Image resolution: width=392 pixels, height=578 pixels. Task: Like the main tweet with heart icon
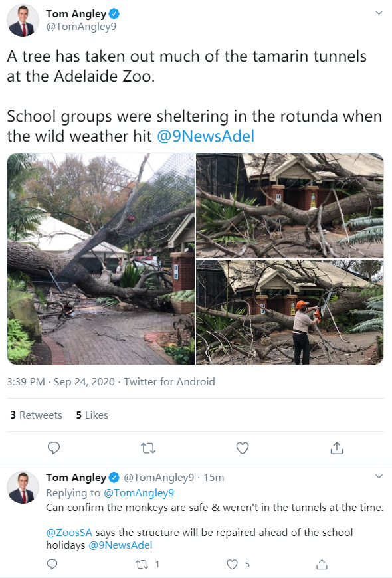click(x=243, y=448)
